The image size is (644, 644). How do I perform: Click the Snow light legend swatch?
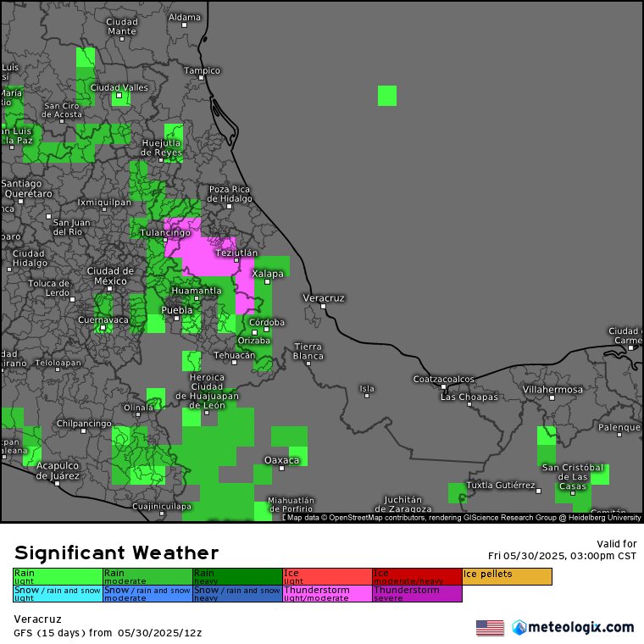(x=58, y=594)
